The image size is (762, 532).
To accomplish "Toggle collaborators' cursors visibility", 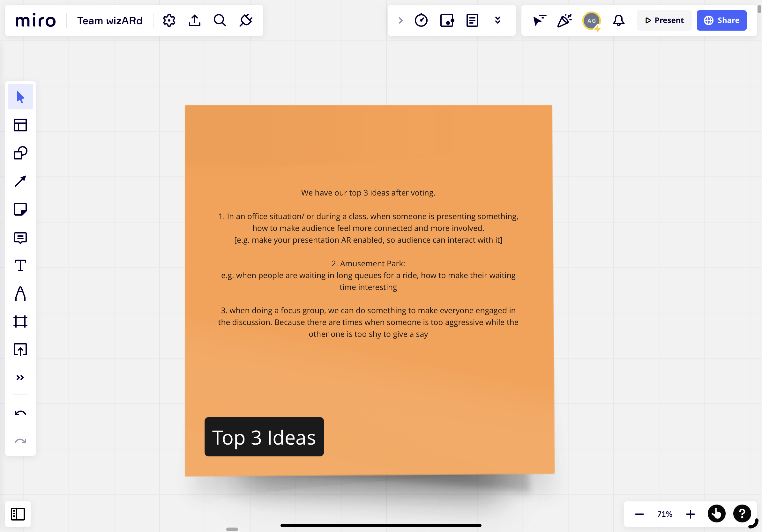I will coord(539,20).
